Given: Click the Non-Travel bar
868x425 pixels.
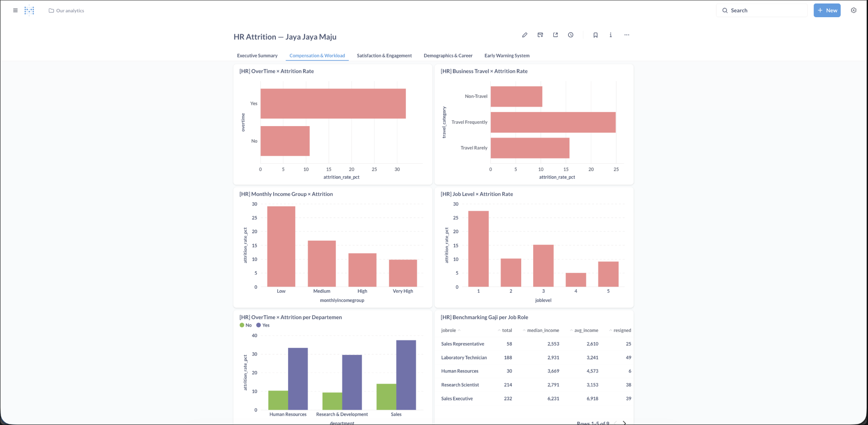Looking at the screenshot, I should pyautogui.click(x=516, y=97).
